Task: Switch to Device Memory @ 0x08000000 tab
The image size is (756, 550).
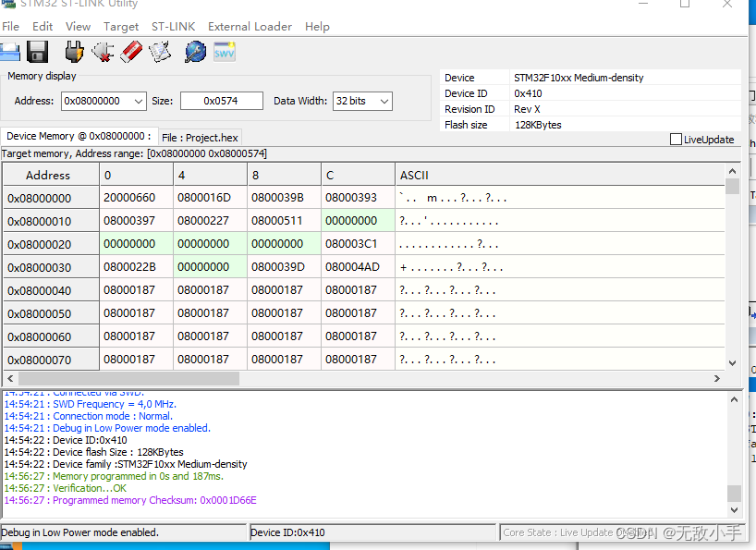Action: pyautogui.click(x=79, y=137)
